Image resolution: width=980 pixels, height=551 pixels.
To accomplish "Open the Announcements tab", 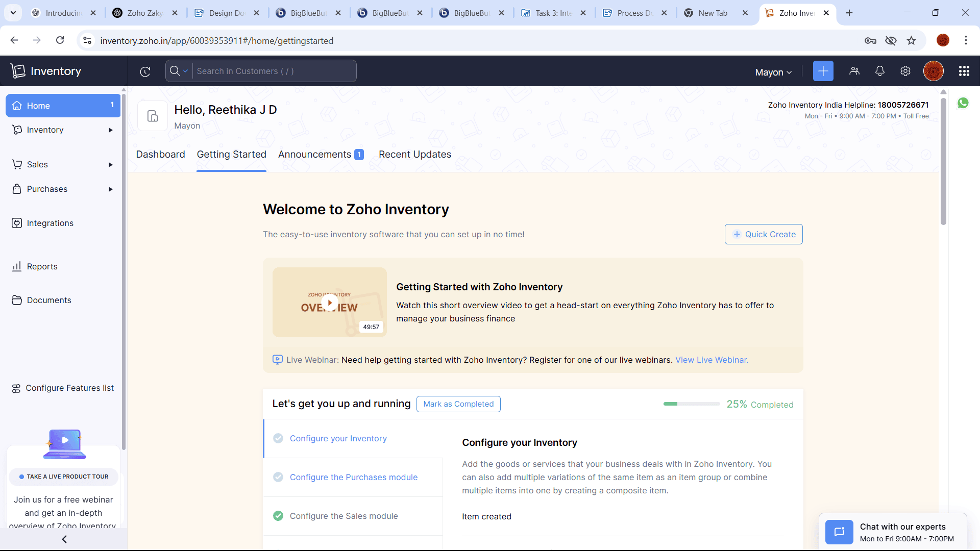I will 321,155.
